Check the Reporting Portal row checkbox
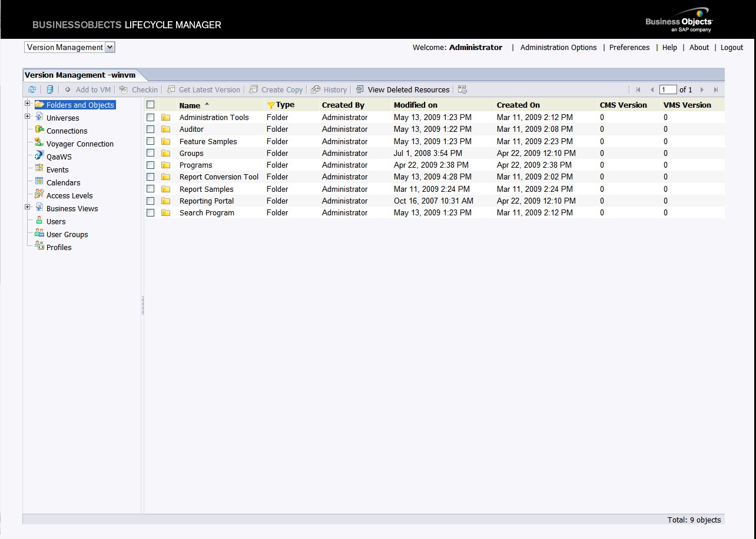Screen dimensions: 756x539 point(151,201)
